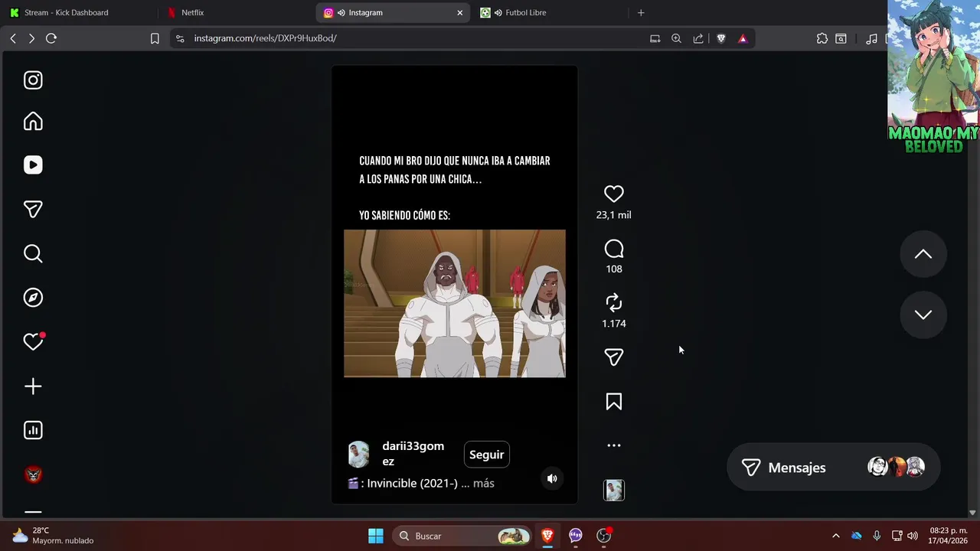Open the reel's three-dot more options

coord(614,445)
